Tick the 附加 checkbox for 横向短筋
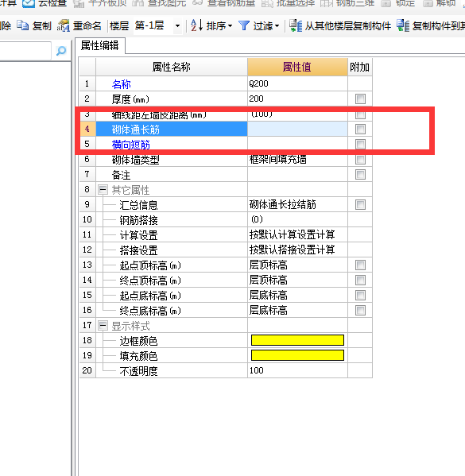 click(360, 144)
